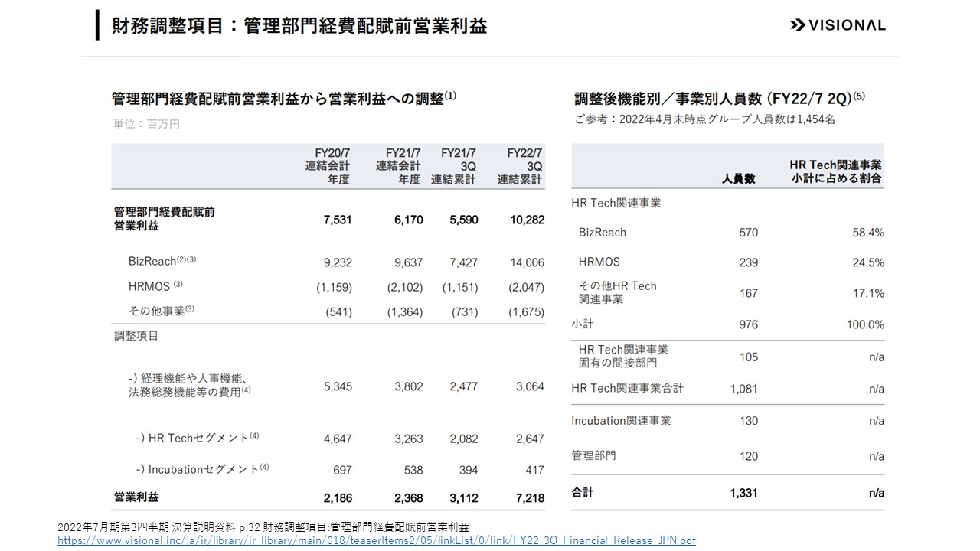Select 管理部門 headcount 120

749,456
